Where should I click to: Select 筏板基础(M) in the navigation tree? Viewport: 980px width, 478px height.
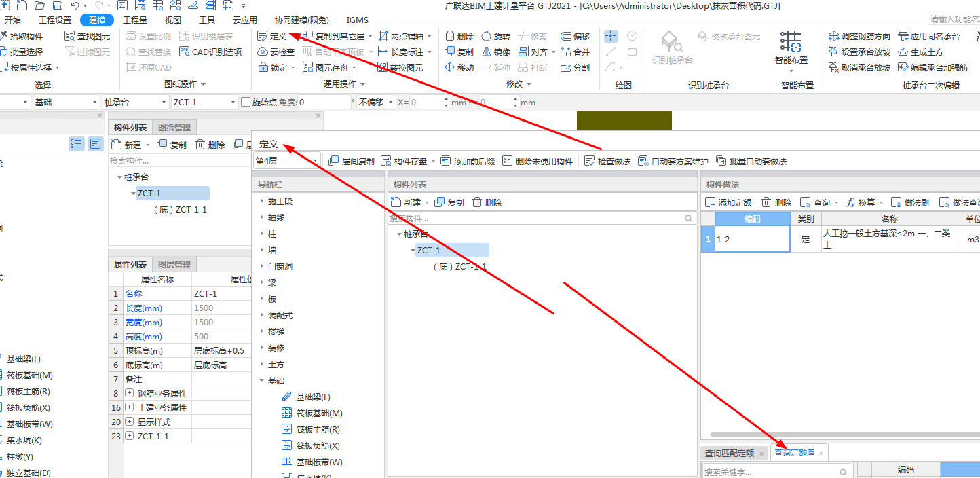pos(313,413)
